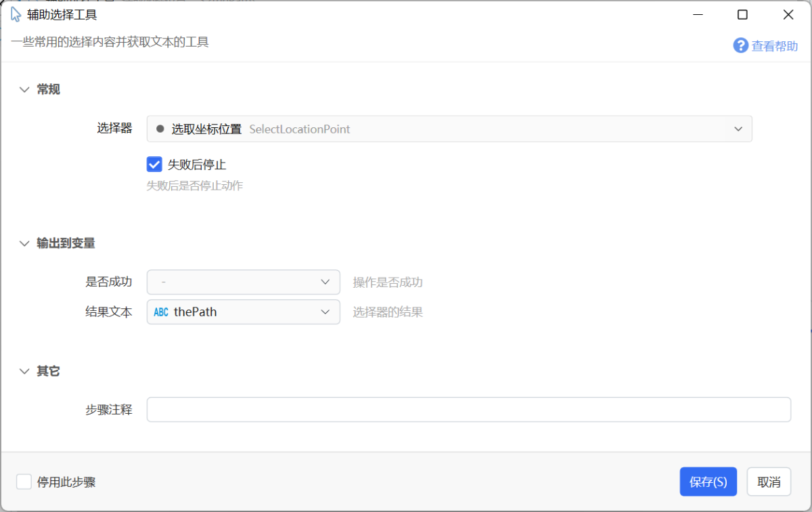Open the 结果文本 thePath dropdown

point(244,312)
